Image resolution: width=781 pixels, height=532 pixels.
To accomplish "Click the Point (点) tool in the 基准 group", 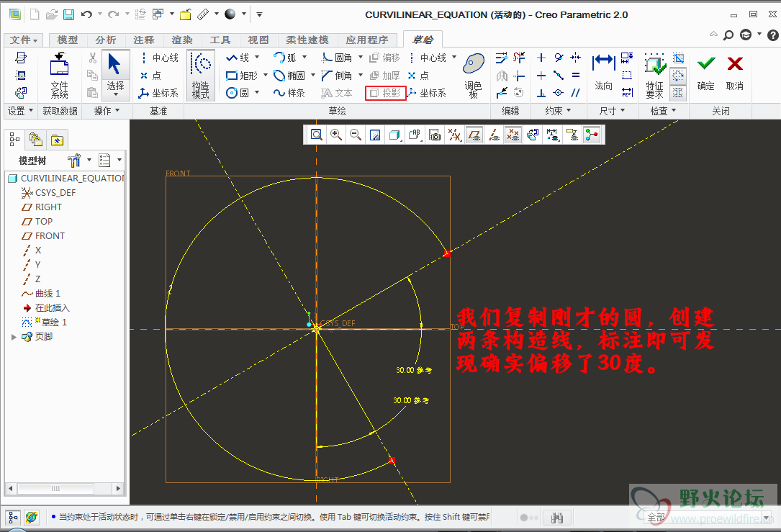I will (150, 76).
